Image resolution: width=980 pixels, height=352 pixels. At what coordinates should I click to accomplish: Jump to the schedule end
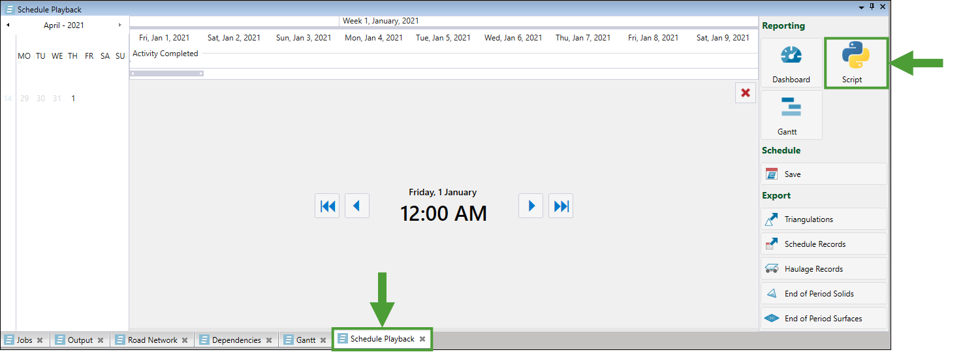561,206
